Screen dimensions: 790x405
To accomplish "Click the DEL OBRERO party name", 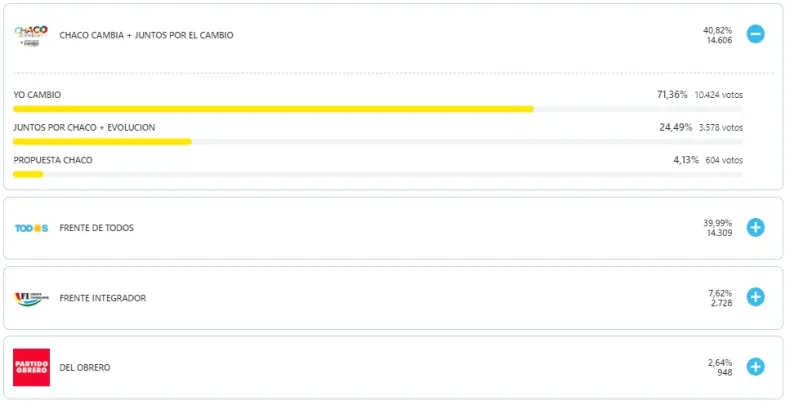I will click(85, 368).
